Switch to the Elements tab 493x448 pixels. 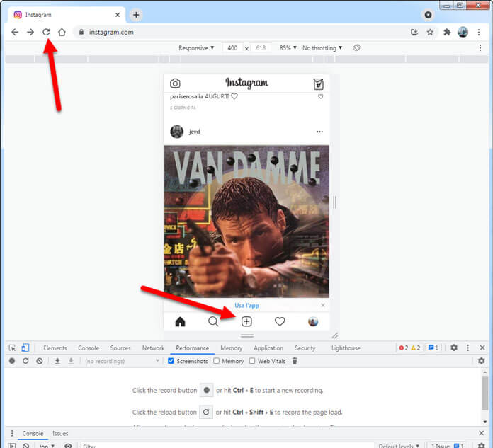[55, 348]
